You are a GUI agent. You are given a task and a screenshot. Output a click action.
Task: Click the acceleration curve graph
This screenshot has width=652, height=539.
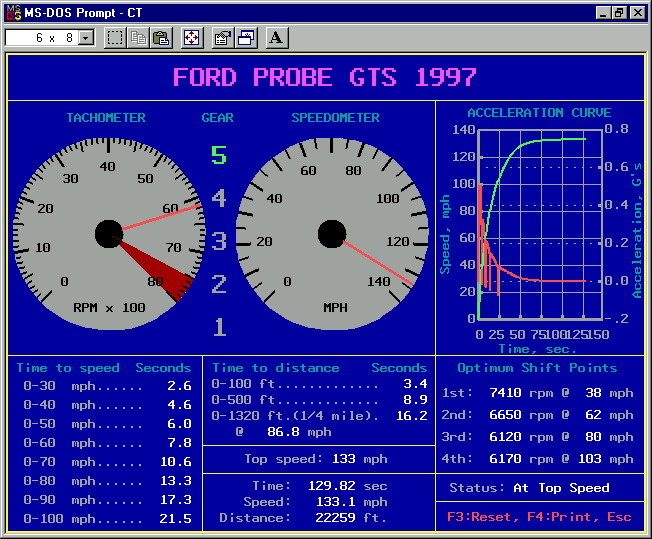coord(540,223)
